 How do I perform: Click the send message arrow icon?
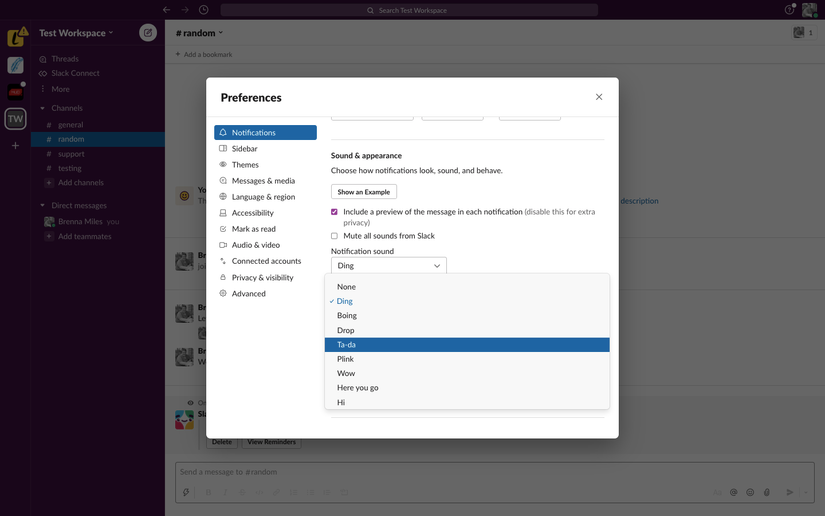tap(789, 492)
